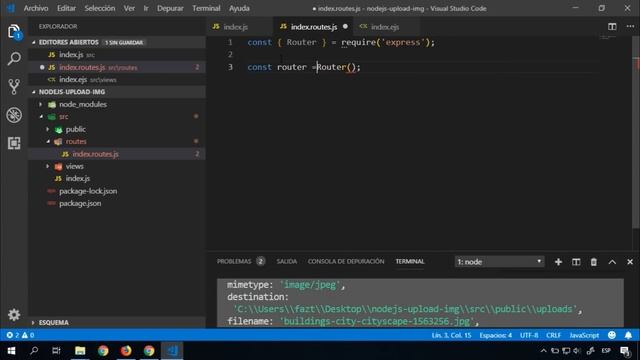Expand the Esquema outline section
Screen dimensions: 640x360
(x=34, y=322)
